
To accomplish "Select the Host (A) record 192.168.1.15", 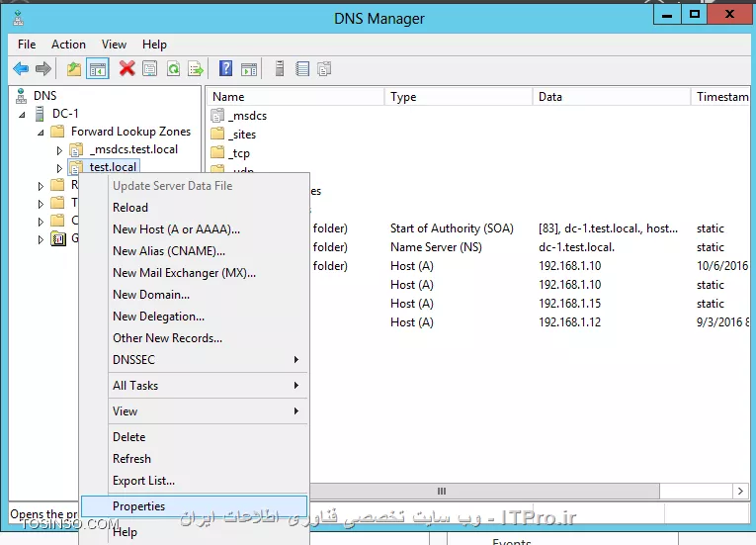I will pyautogui.click(x=530, y=304).
